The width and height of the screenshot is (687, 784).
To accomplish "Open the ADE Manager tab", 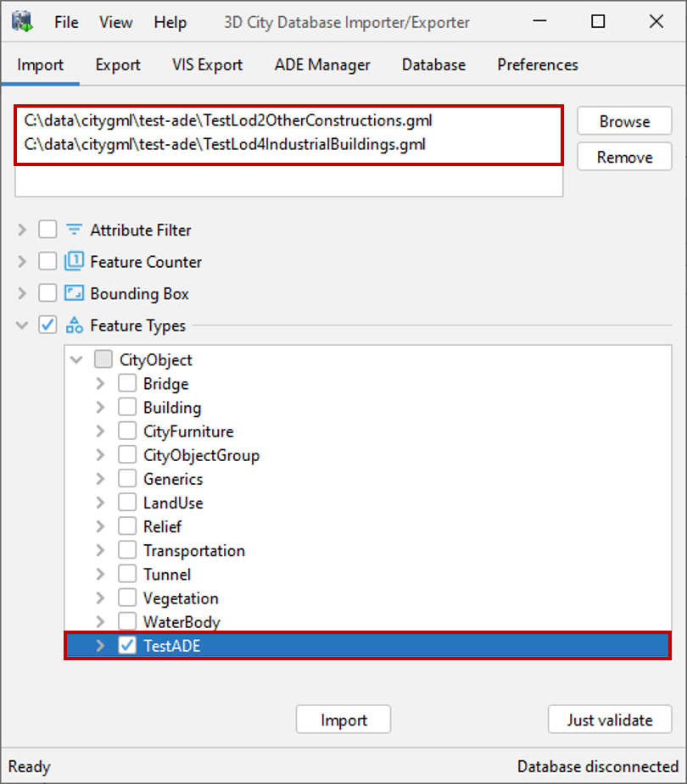I will click(322, 64).
